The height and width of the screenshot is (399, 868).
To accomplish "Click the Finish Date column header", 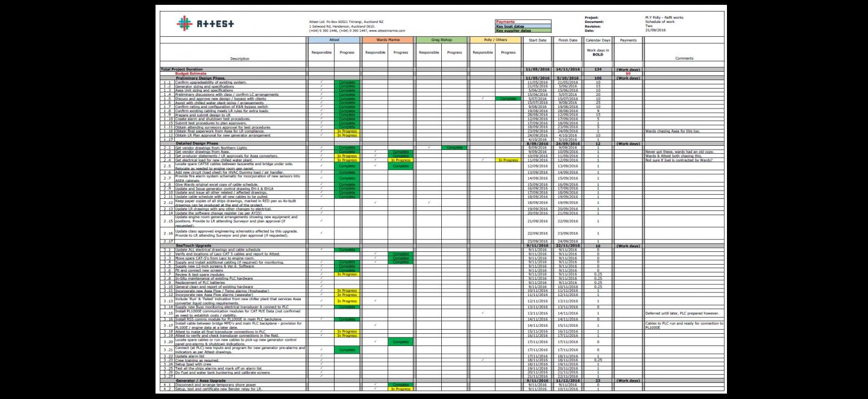I will pos(567,40).
